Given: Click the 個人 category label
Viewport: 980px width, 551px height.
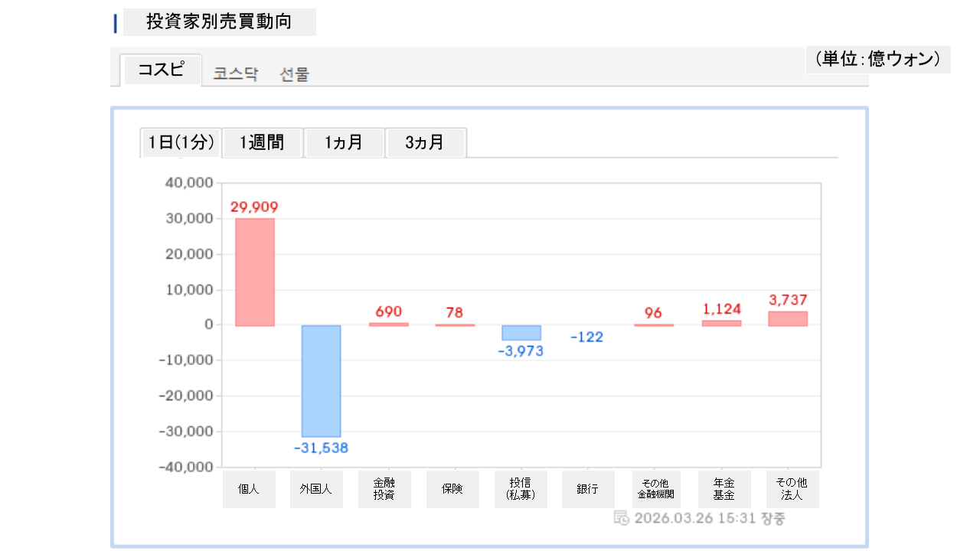Looking at the screenshot, I should tap(249, 489).
